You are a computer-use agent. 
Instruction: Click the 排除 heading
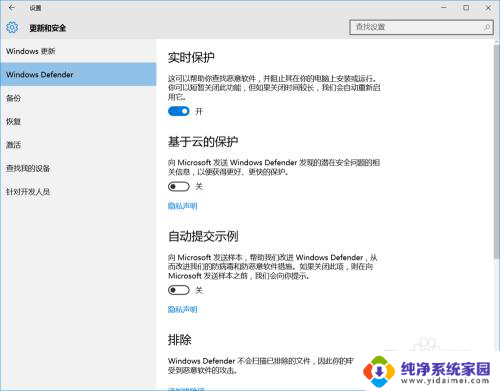pyautogui.click(x=180, y=340)
